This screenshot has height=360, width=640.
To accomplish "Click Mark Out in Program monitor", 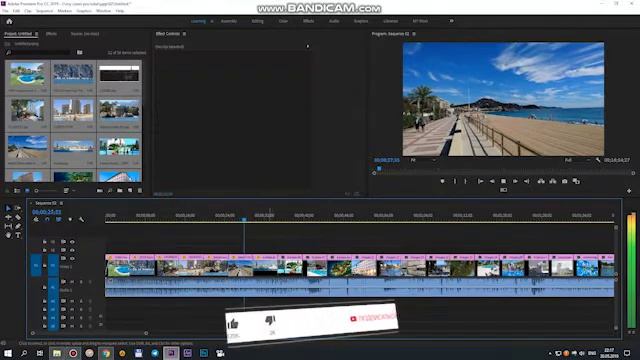I will click(x=466, y=181).
